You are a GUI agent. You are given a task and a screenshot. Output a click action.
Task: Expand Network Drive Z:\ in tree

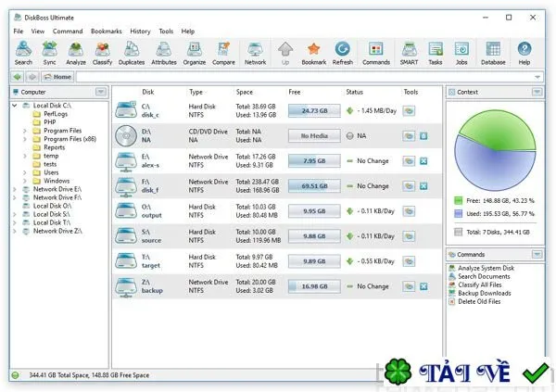click(x=15, y=231)
